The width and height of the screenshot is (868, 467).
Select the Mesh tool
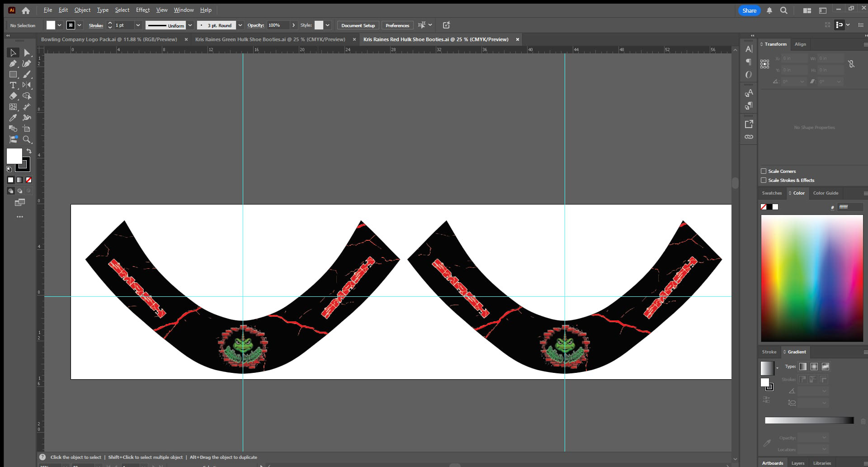[x=13, y=107]
